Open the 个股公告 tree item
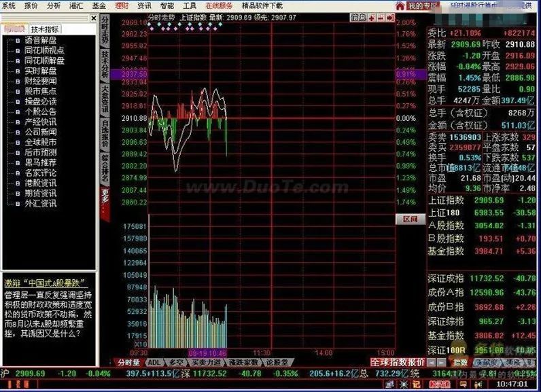The image size is (541, 392). [40, 111]
